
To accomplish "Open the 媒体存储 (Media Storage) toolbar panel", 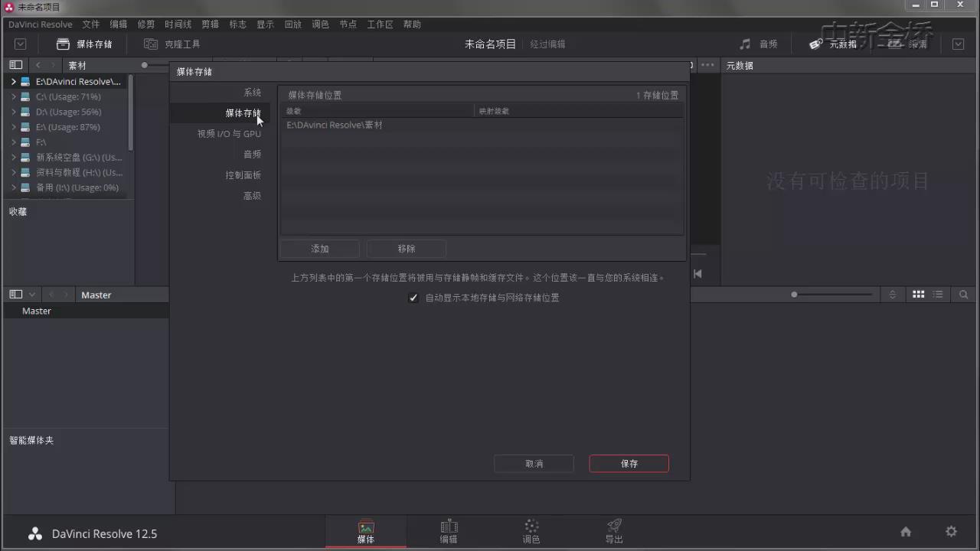I will click(x=84, y=44).
